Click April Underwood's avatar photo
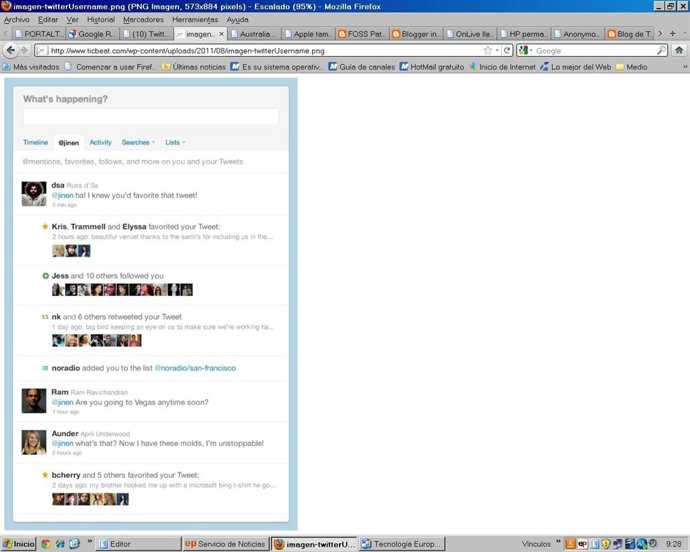The height and width of the screenshot is (552, 690). coord(33,441)
